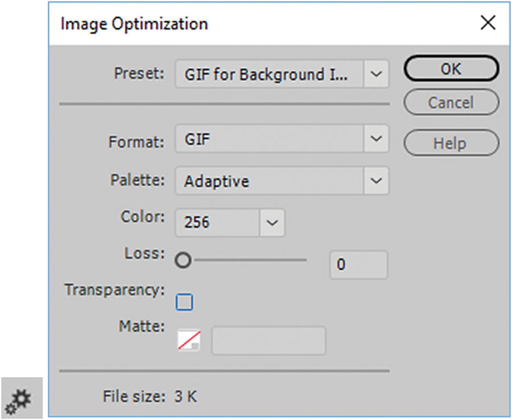This screenshot has height=420, width=512.
Task: Open Help for Image Optimization
Action: (452, 143)
